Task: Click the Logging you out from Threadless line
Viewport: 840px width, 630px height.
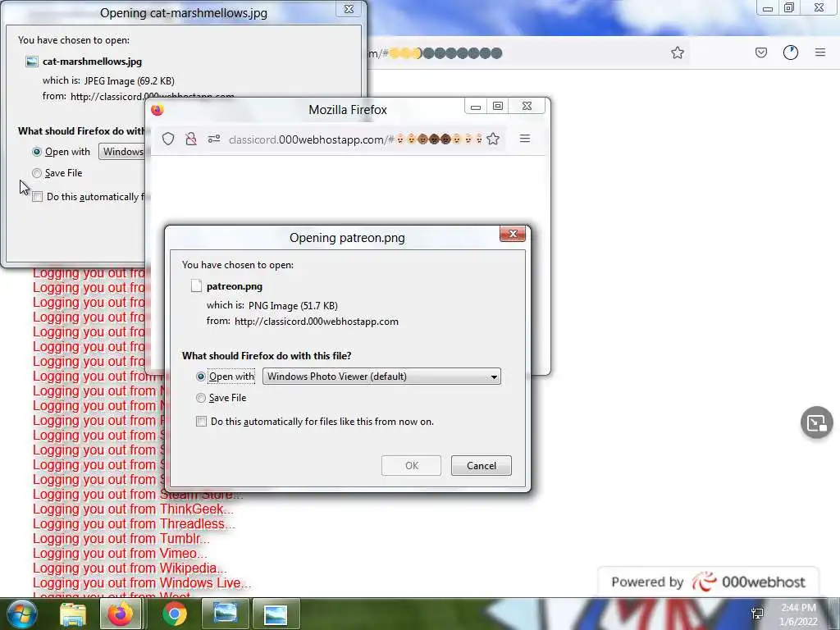Action: coord(134,523)
